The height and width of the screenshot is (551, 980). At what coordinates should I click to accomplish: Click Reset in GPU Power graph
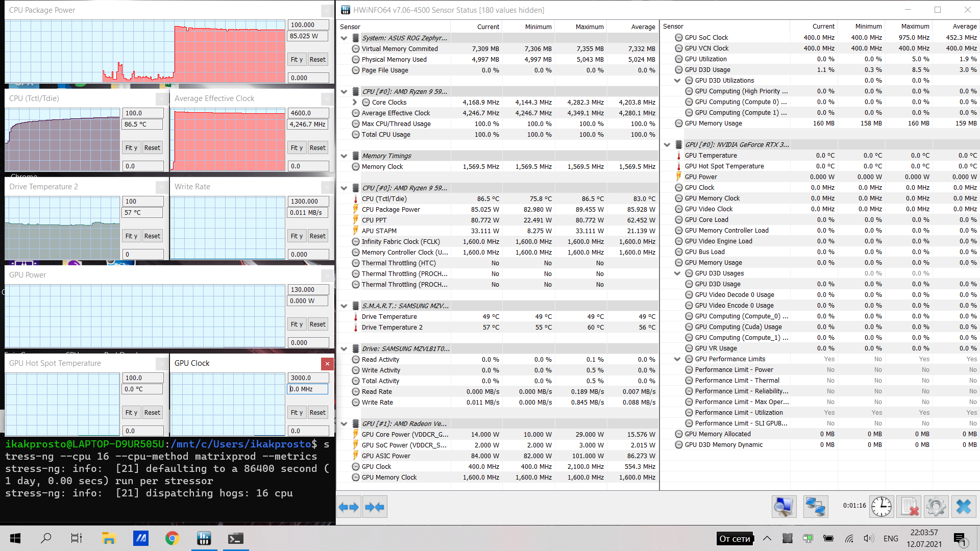(317, 324)
